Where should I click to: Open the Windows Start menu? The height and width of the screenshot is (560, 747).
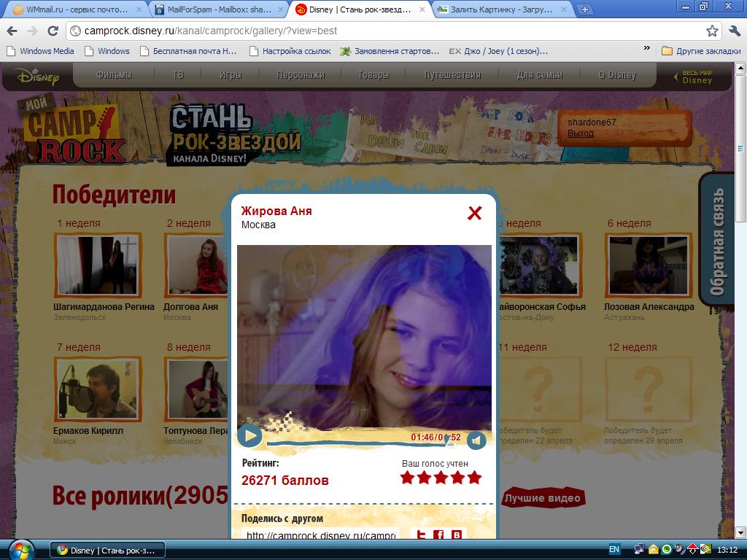coord(21,550)
